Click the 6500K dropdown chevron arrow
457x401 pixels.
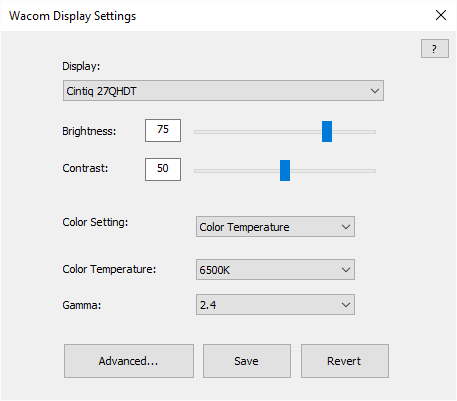tap(346, 270)
